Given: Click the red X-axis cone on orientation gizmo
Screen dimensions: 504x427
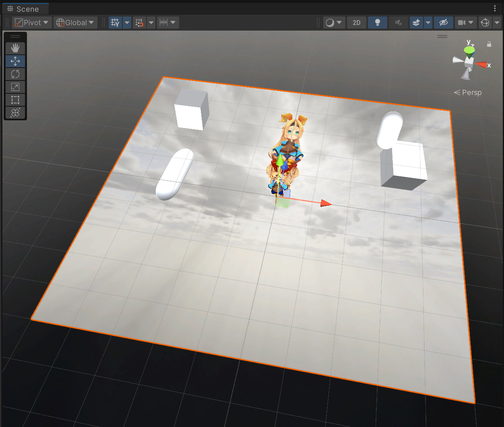Looking at the screenshot, I should pos(481,64).
